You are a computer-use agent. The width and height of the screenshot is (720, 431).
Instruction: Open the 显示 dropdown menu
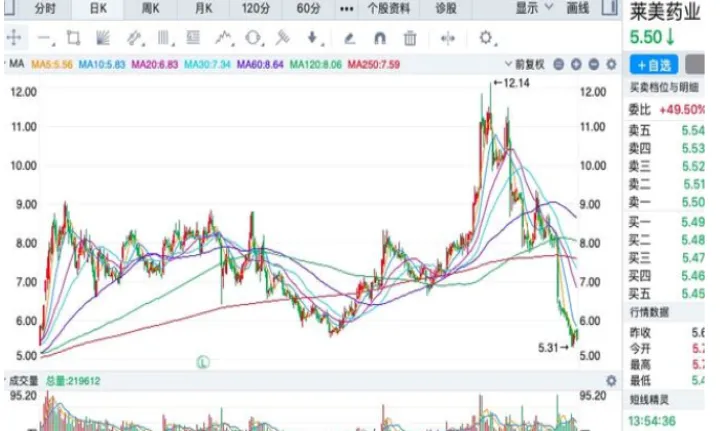pyautogui.click(x=533, y=8)
